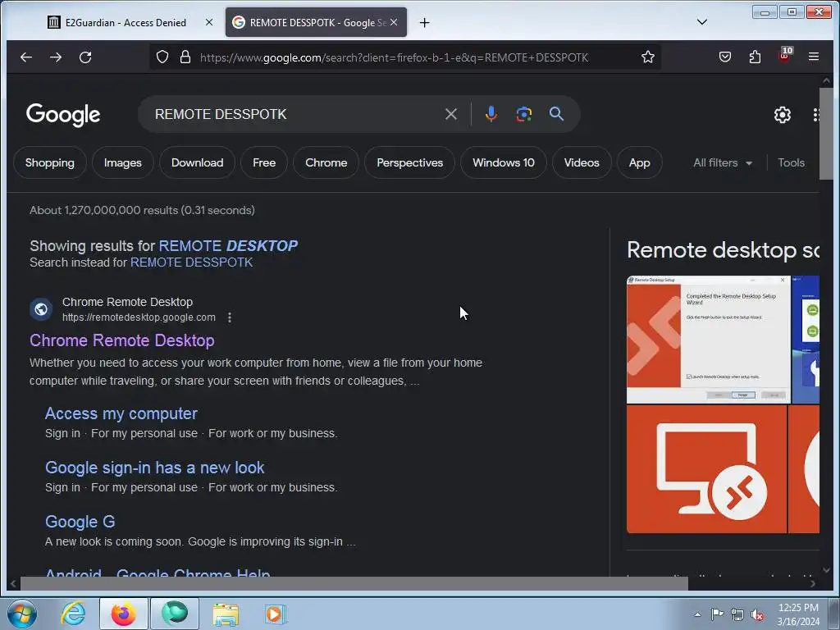The image size is (840, 630).
Task: Apply the Windows 10 filter chip
Action: pyautogui.click(x=504, y=162)
